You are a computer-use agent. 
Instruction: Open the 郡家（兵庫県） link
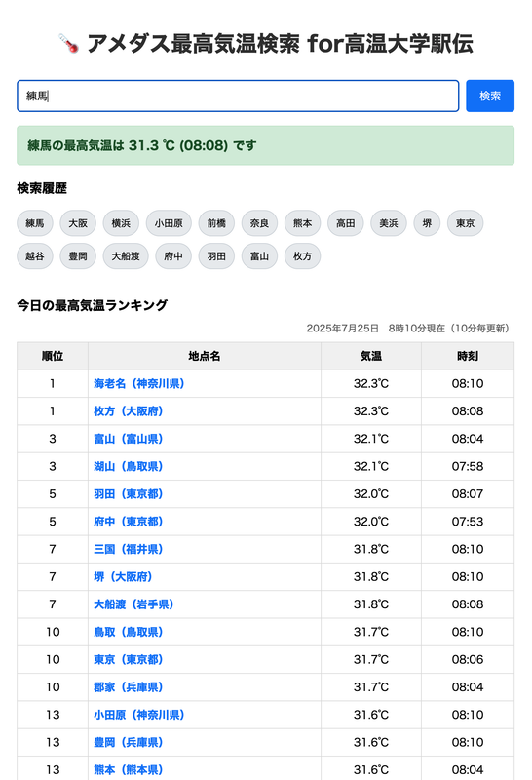coord(129,687)
